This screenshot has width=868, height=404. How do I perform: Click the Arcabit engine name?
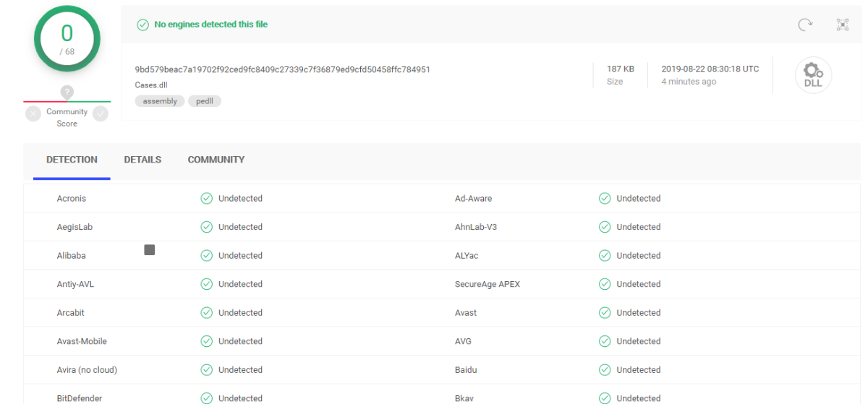point(71,313)
